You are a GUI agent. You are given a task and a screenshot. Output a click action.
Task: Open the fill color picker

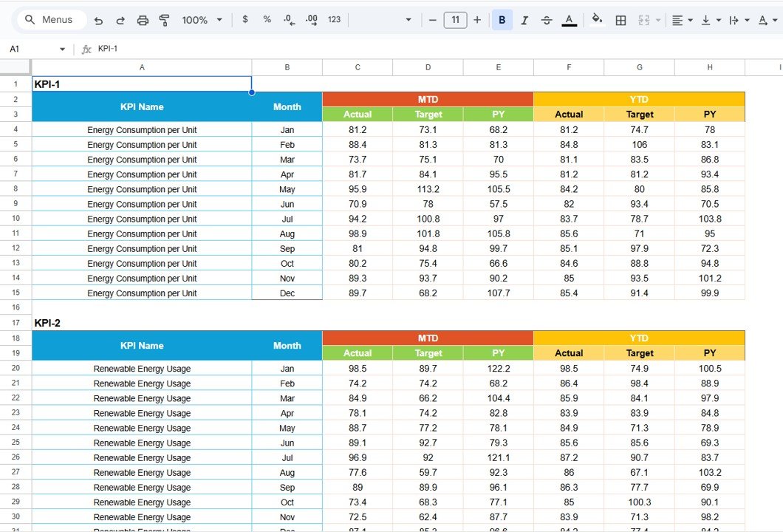tap(597, 20)
